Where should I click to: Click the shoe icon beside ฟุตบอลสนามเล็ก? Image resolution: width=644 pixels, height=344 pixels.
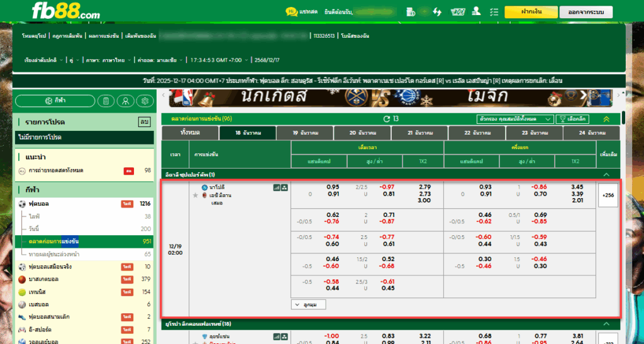coord(22,318)
